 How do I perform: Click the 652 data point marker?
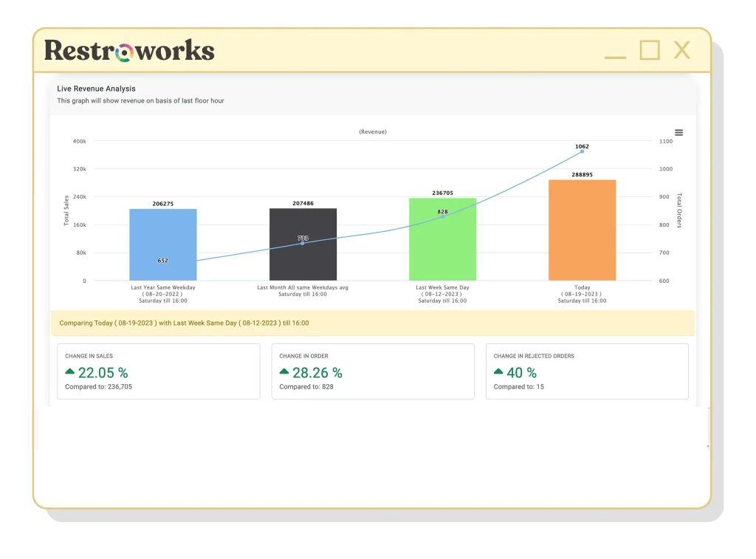(162, 261)
